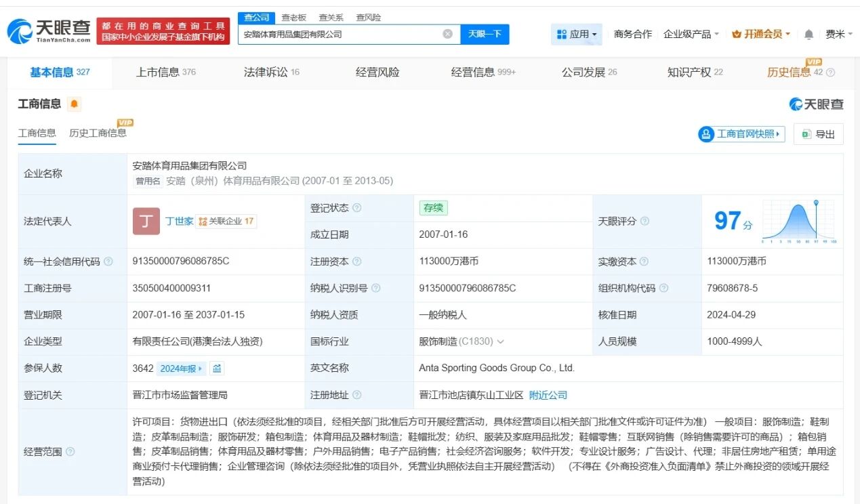860x504 pixels.
Task: Select the 工商信息 sub-tab
Action: click(37, 133)
